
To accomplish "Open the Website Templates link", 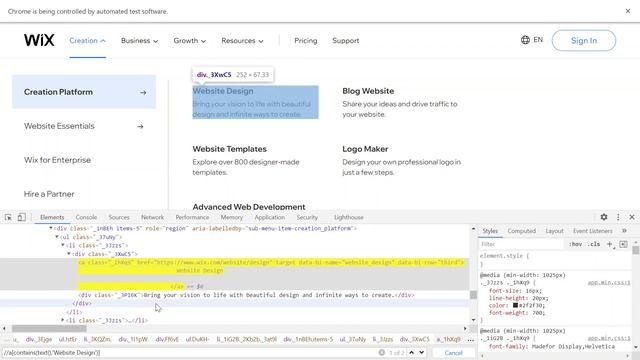I will 229,149.
